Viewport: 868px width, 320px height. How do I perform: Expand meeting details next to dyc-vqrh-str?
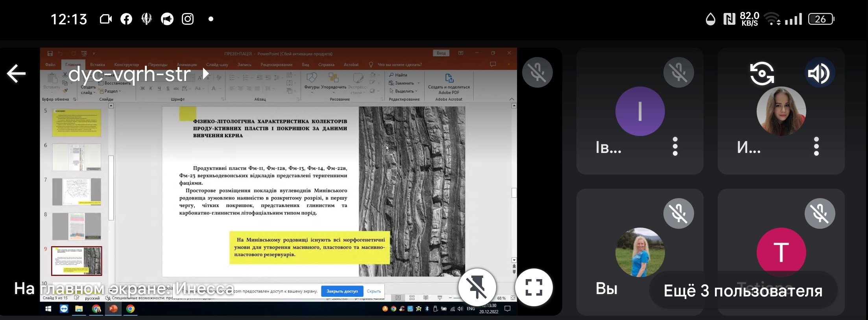[x=205, y=74]
